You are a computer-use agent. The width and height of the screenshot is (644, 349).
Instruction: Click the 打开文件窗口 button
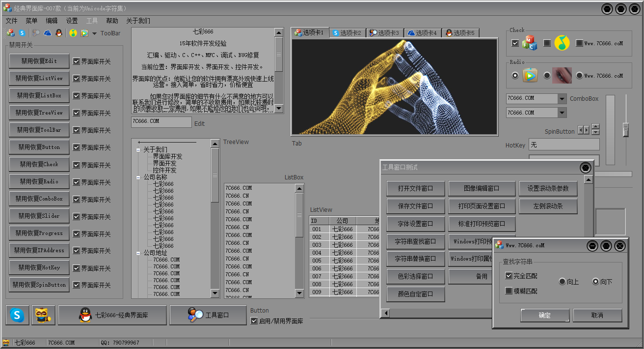coord(416,189)
